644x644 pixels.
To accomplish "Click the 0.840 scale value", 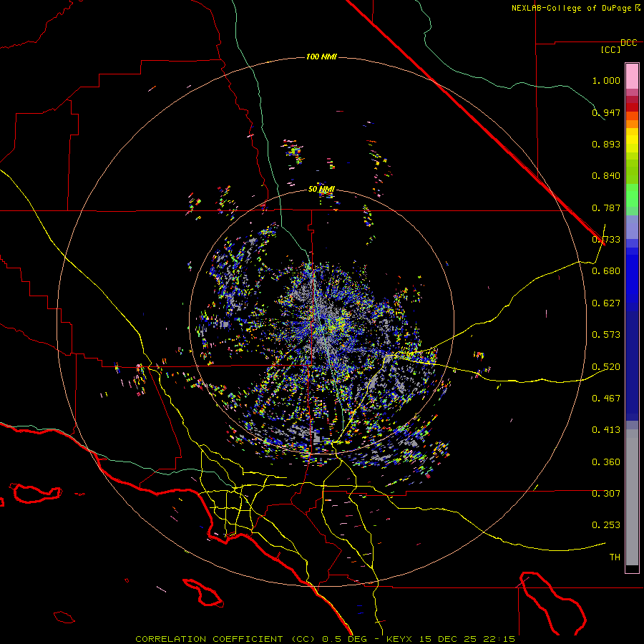I will click(x=606, y=176).
